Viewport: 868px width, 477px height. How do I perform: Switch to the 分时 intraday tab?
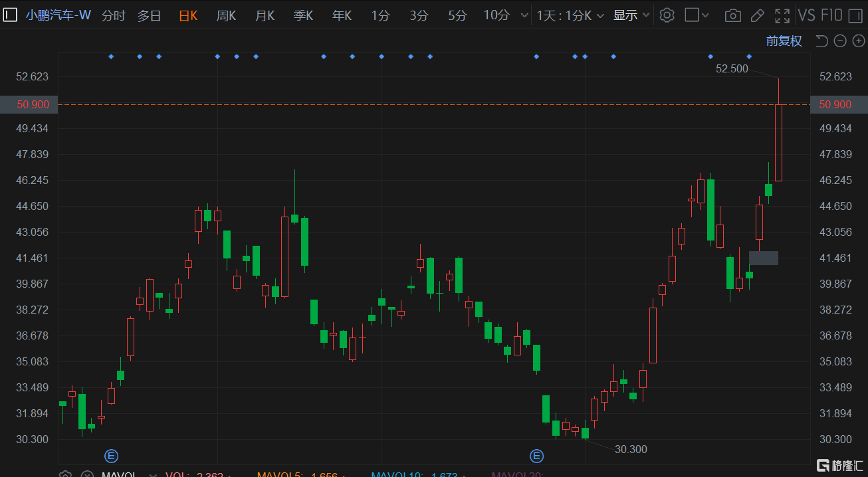pyautogui.click(x=113, y=15)
